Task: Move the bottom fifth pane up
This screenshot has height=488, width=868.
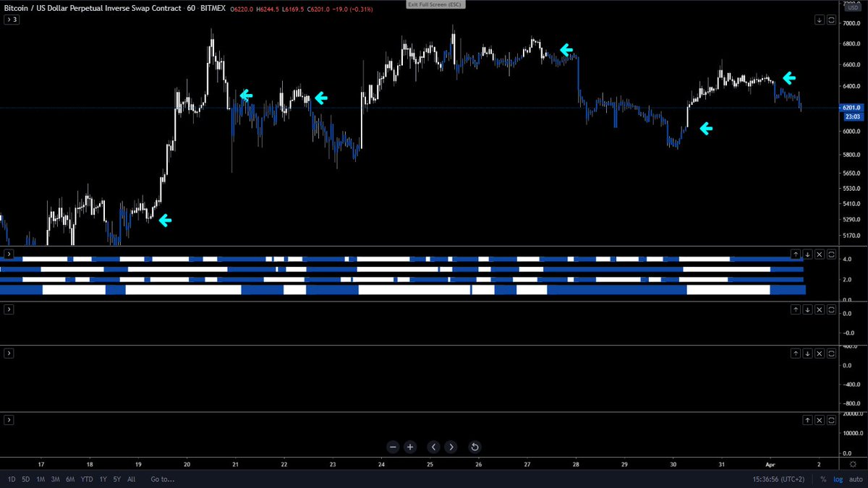Action: click(807, 420)
